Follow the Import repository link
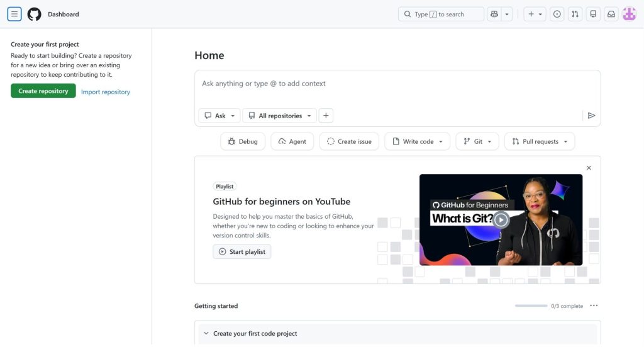 point(106,92)
